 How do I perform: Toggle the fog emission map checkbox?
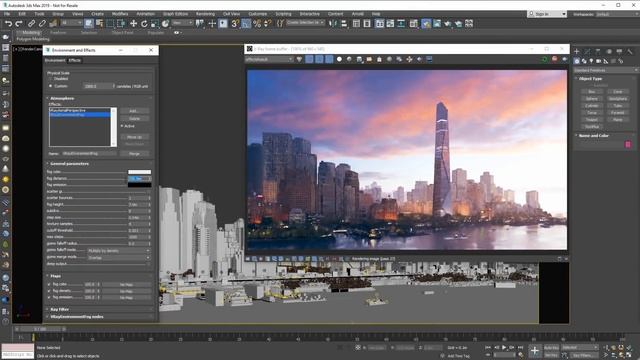49,298
